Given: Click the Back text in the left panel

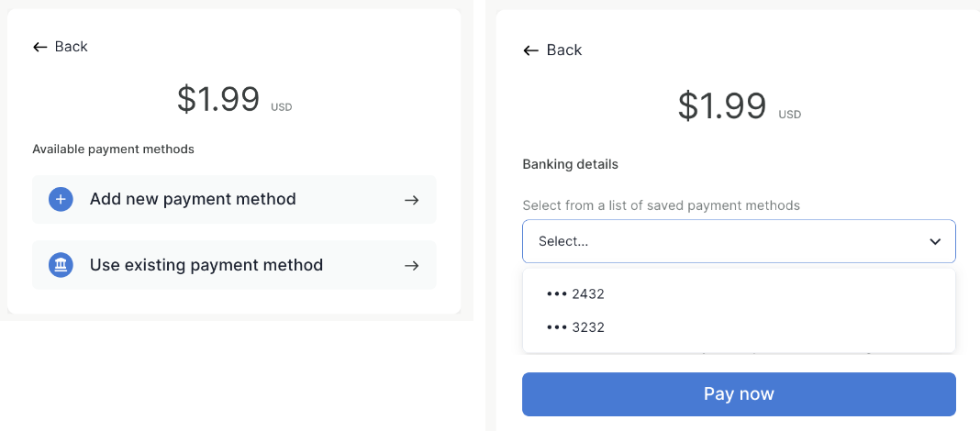Looking at the screenshot, I should click(72, 47).
